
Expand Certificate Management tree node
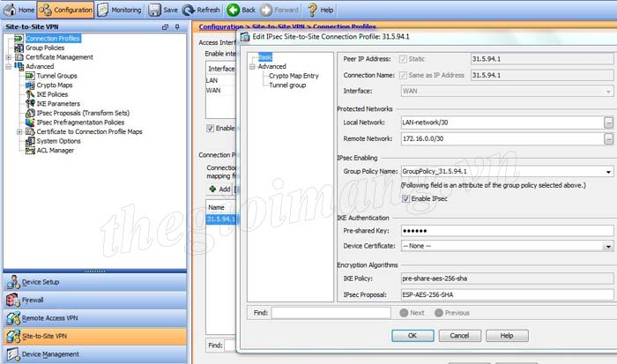tap(8, 57)
